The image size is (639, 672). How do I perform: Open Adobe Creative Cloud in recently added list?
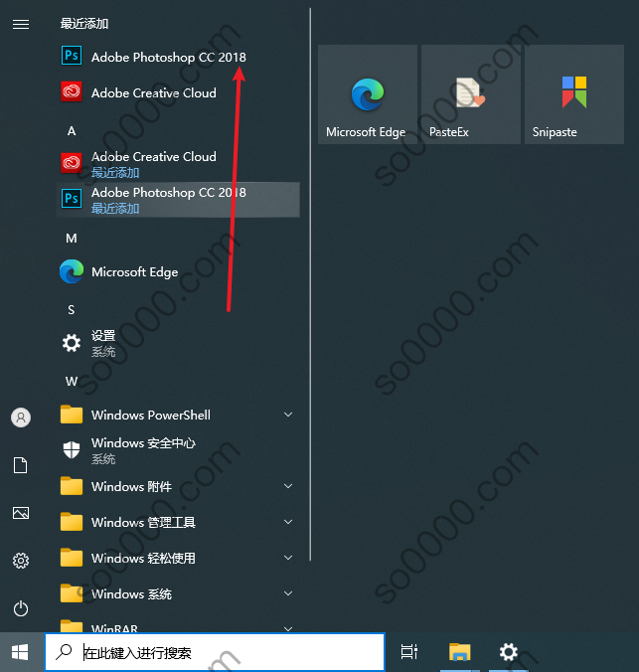tap(178, 92)
